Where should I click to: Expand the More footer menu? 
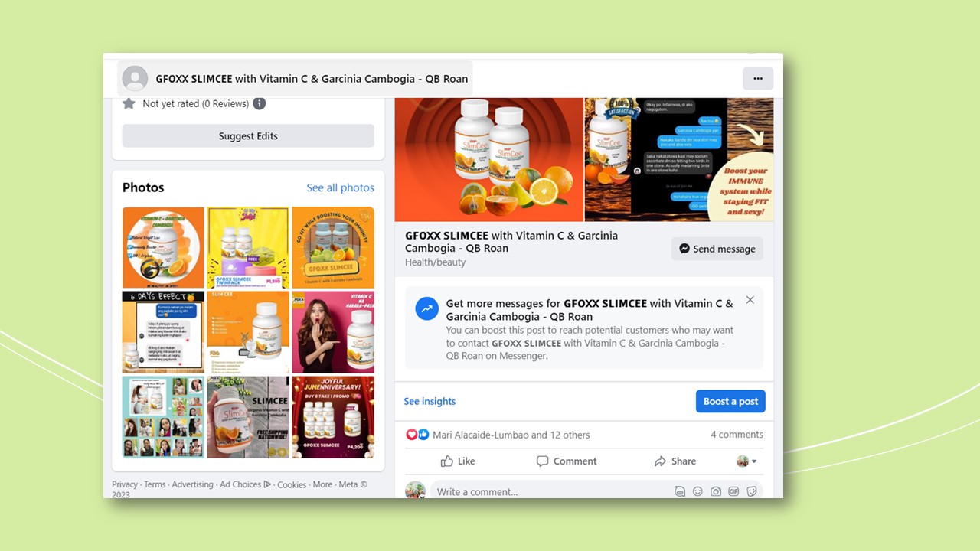click(322, 484)
